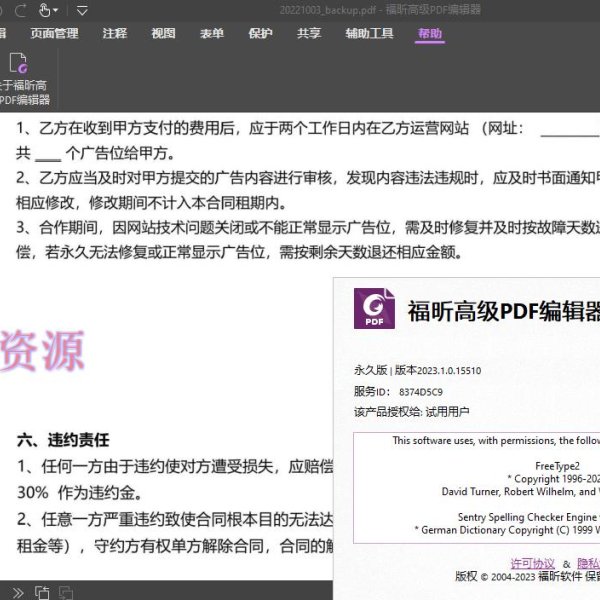Open the customize quick access toolbar dropdown
Image resolution: width=600 pixels, height=600 pixels.
coord(82,10)
